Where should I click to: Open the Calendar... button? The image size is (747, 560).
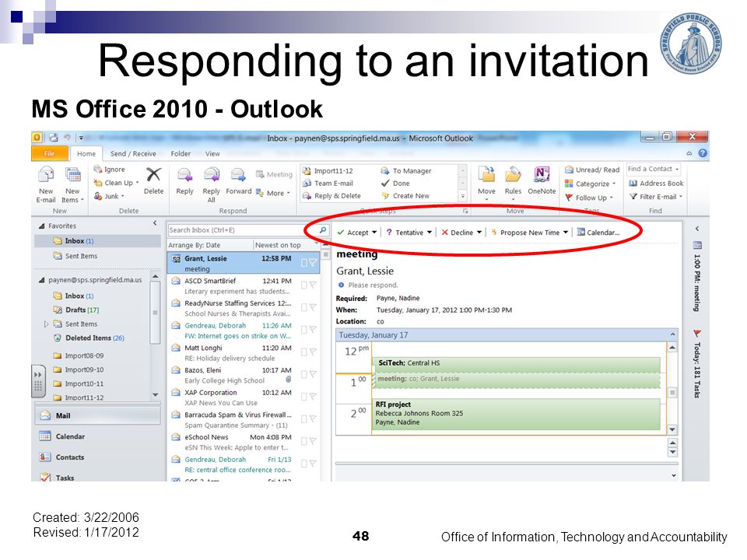point(598,233)
